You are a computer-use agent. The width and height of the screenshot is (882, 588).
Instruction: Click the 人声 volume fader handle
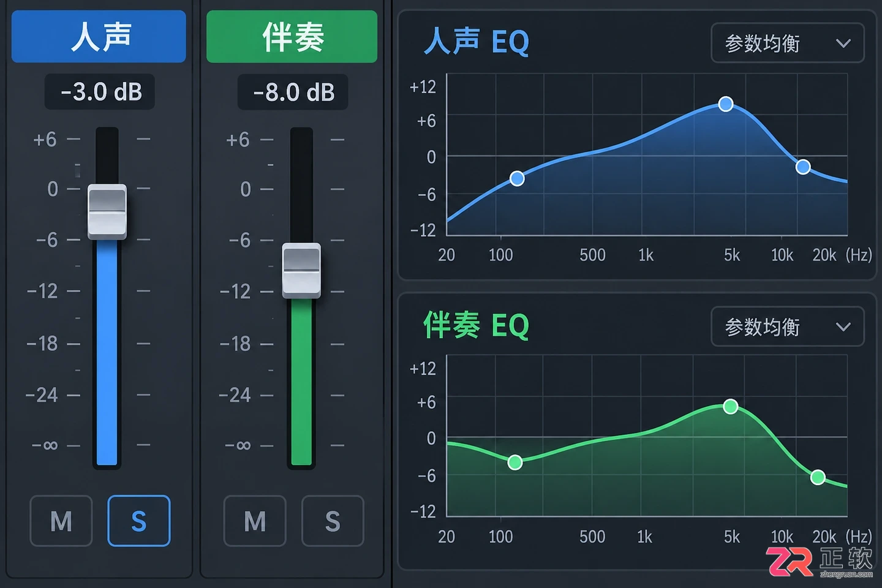(x=107, y=211)
